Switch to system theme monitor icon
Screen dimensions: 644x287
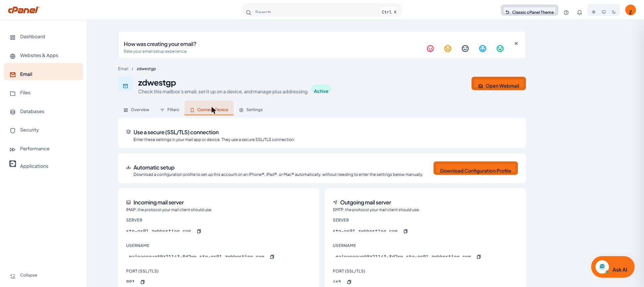(x=604, y=12)
